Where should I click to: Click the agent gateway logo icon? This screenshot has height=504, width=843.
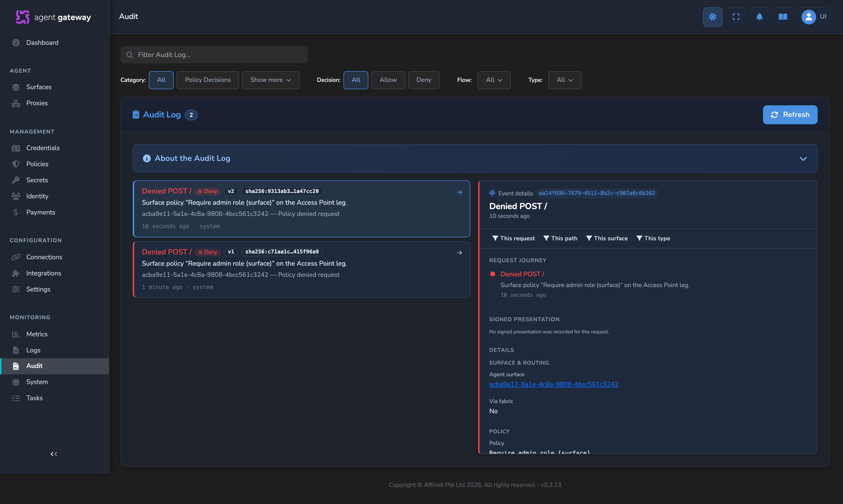[22, 17]
